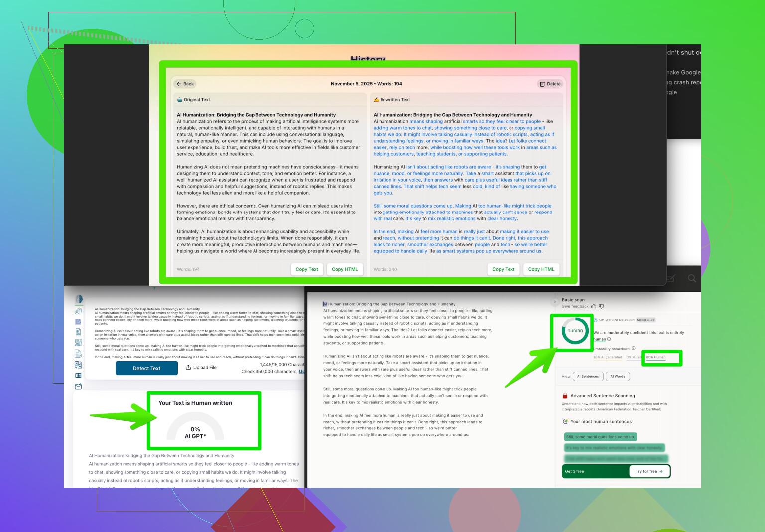Delete this history entry

550,84
